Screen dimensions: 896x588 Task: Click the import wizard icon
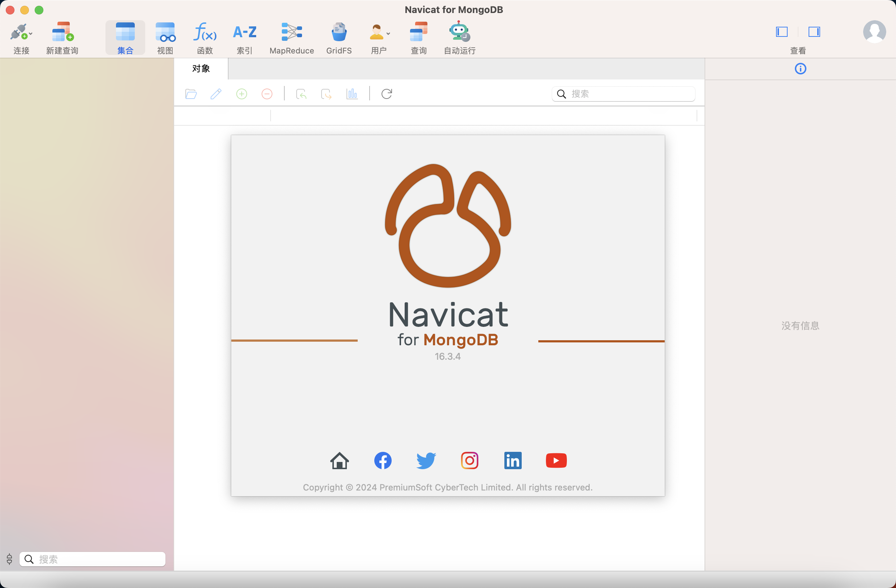(301, 94)
